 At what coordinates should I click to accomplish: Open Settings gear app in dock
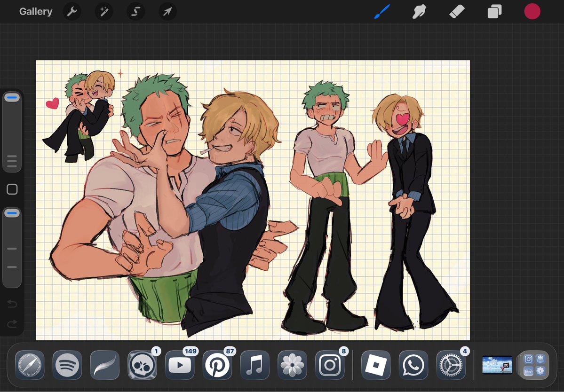(x=451, y=365)
